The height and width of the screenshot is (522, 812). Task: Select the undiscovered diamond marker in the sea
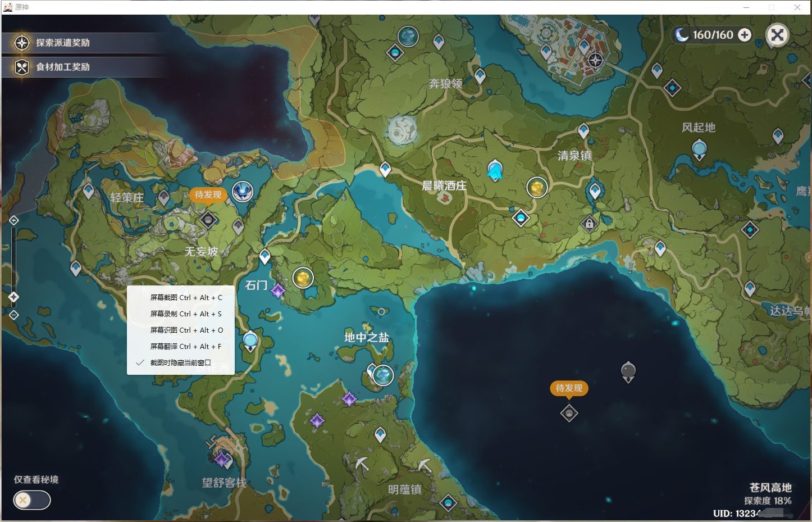click(569, 414)
